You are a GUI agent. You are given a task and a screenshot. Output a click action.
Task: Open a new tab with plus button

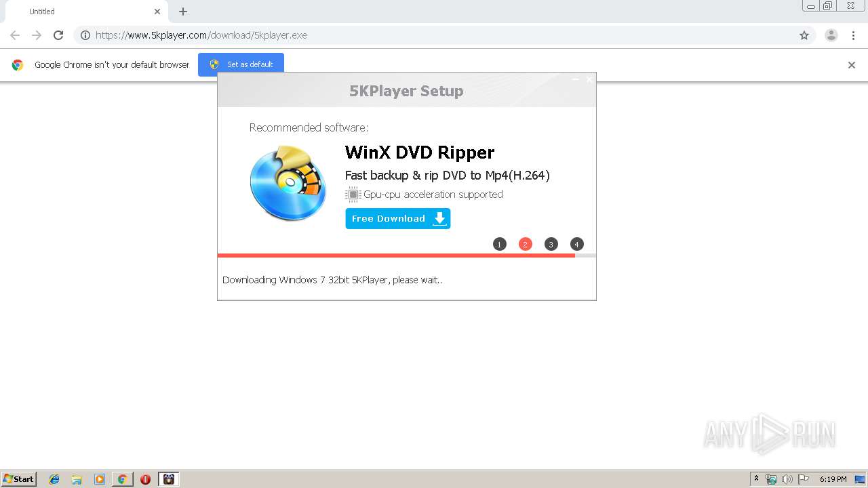click(183, 12)
